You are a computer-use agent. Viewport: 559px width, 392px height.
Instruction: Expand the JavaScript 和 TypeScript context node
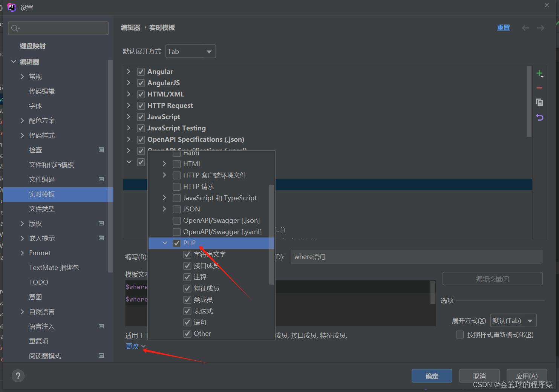(164, 198)
